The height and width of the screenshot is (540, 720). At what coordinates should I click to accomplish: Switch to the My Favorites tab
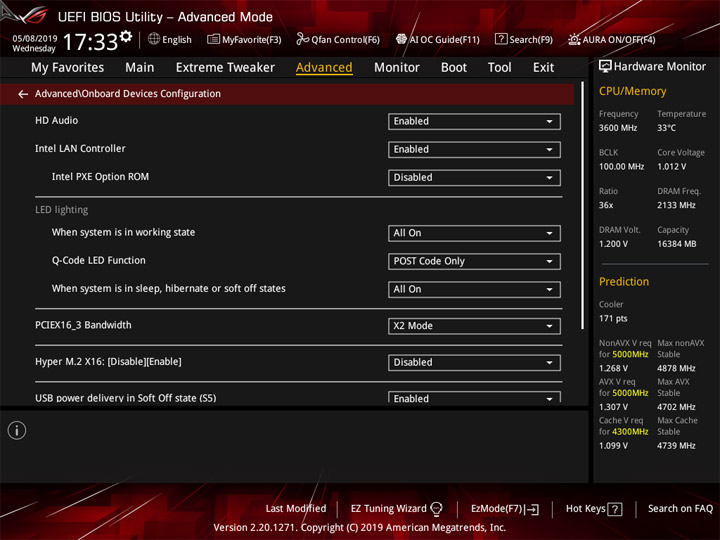[68, 68]
